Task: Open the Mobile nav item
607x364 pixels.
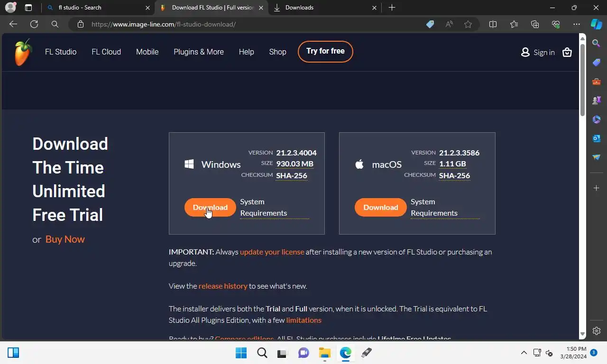Action: 147,52
